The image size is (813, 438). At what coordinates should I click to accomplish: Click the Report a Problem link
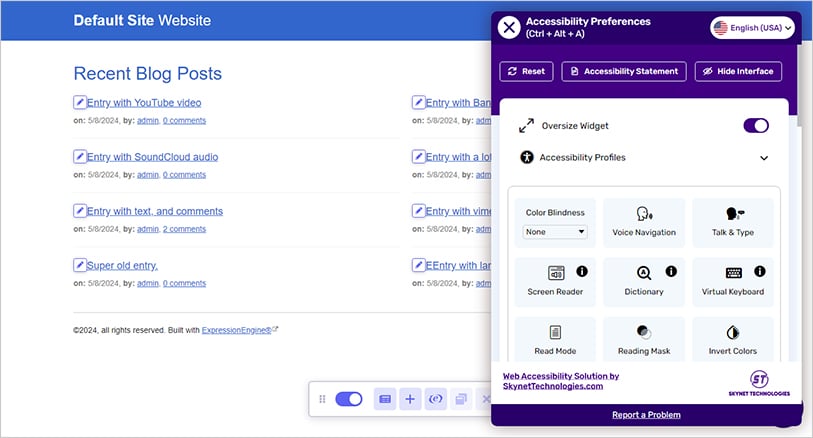pos(646,415)
